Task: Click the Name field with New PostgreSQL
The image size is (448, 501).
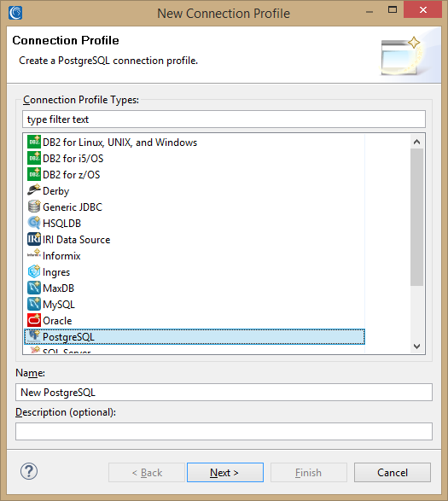Action: point(224,393)
